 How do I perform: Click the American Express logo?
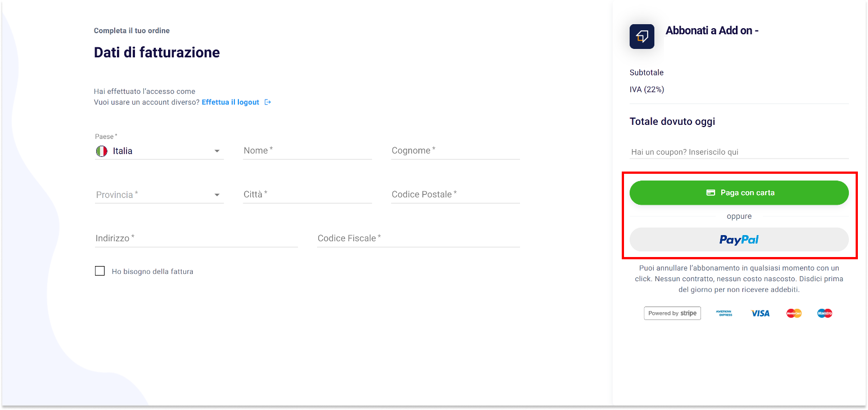click(724, 313)
